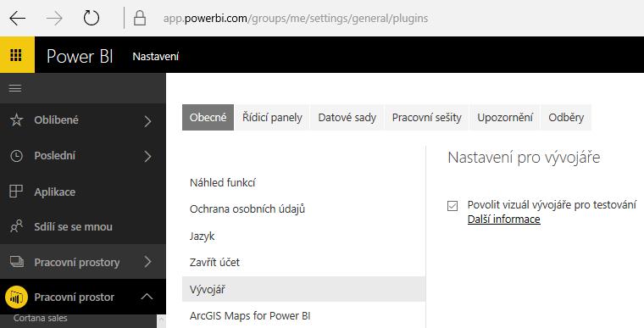
Task: Open the Cortana sales item
Action: (41, 318)
